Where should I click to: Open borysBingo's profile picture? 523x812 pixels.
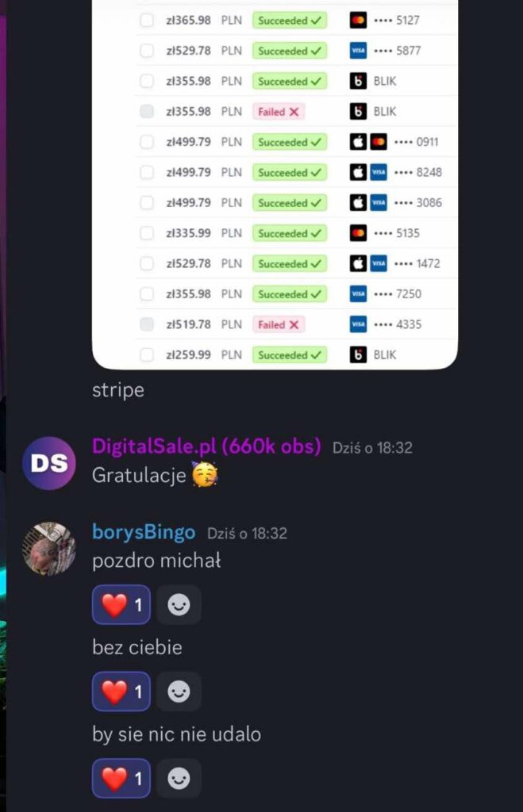[x=49, y=549]
